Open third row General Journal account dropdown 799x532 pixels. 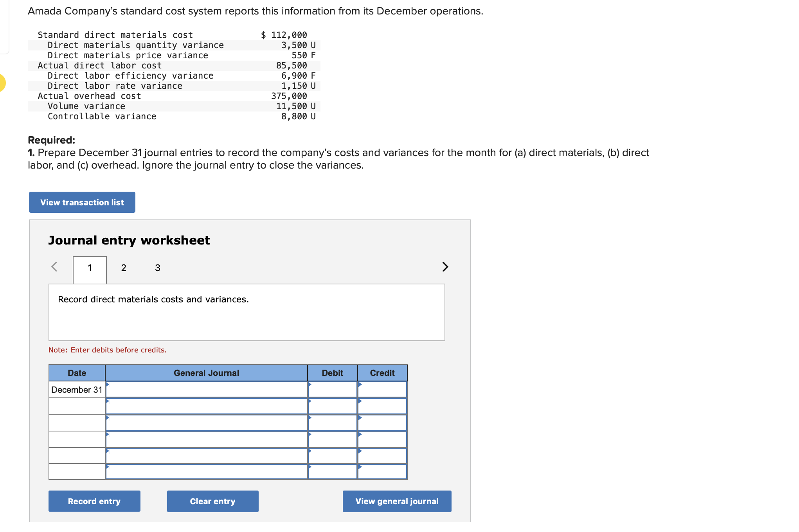206,423
